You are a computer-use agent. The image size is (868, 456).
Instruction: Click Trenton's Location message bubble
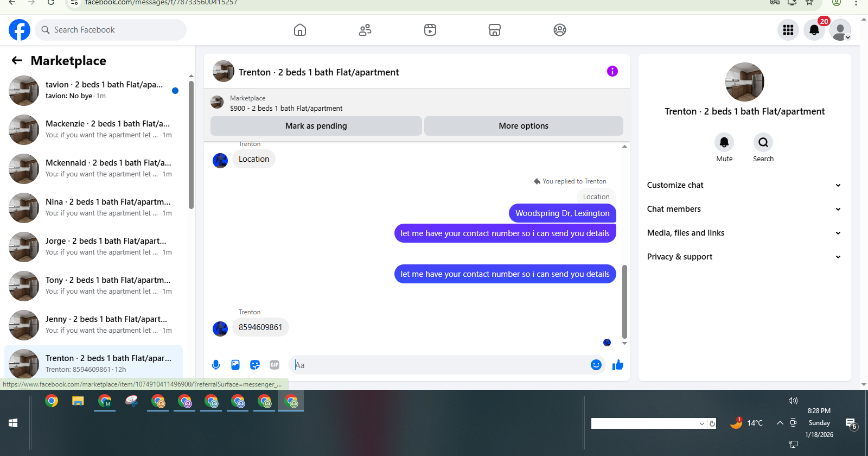tap(254, 159)
